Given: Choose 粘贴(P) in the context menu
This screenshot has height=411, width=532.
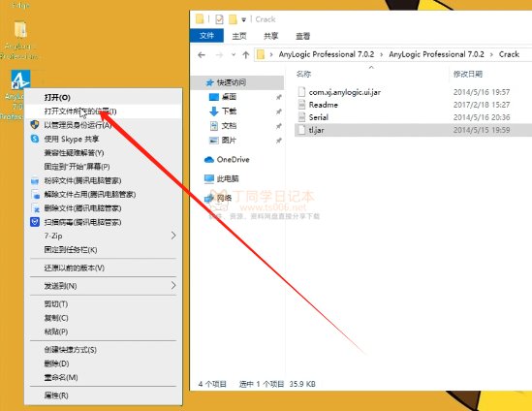Looking at the screenshot, I should [x=103, y=332].
